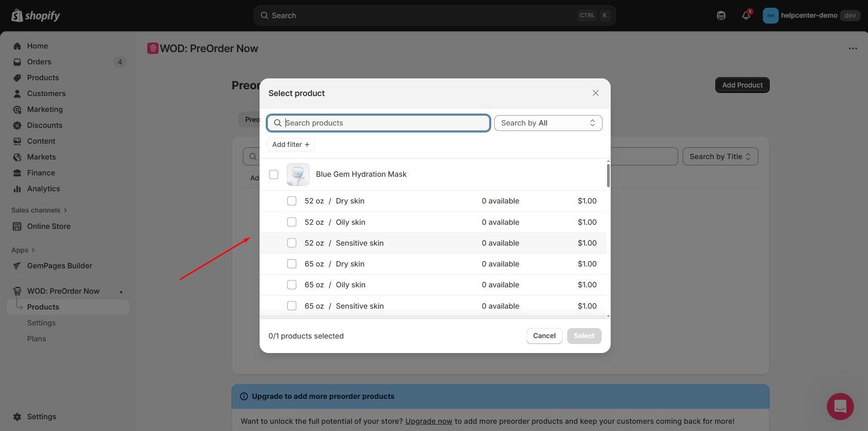Click the Discounts icon in sidebar

pos(17,126)
